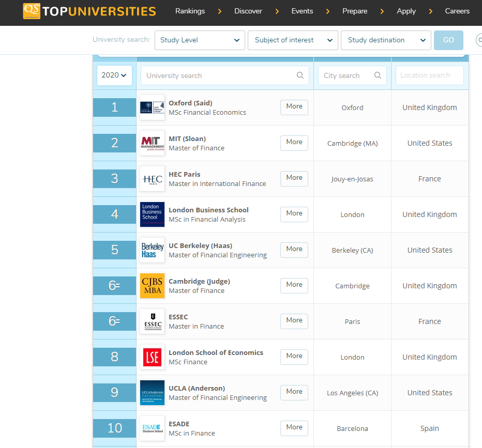The image size is (482, 448).
Task: Select the Barcelona city cell
Action: point(352,428)
